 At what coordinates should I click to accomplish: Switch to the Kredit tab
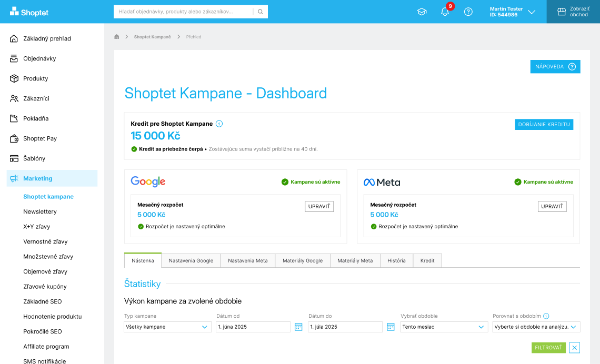pos(427,260)
